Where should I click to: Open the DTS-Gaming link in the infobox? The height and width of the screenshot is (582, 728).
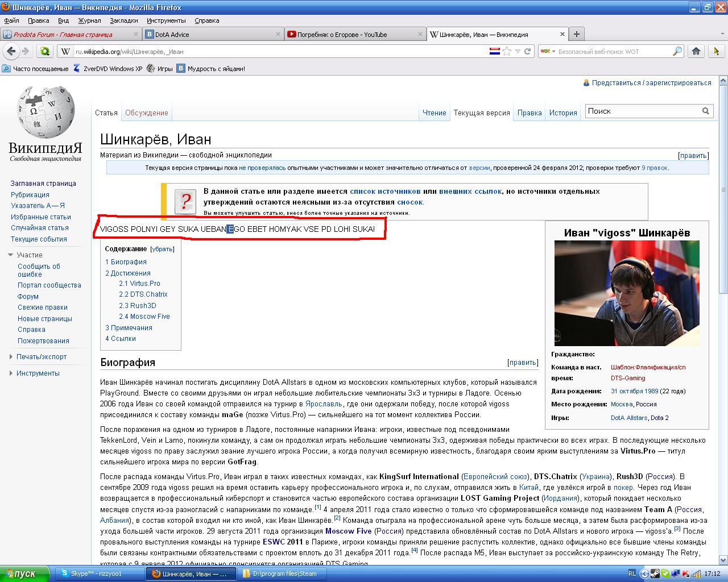[x=628, y=378]
